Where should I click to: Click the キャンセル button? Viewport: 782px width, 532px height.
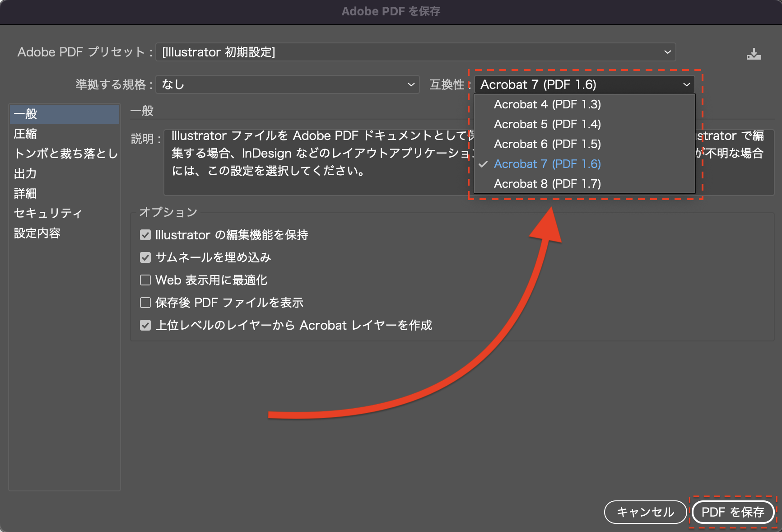(x=645, y=512)
